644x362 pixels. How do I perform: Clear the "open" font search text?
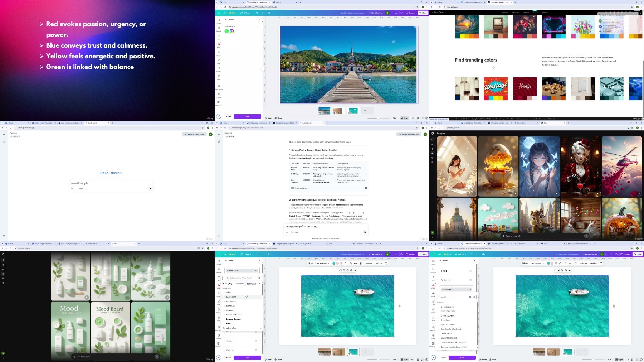coord(470,297)
